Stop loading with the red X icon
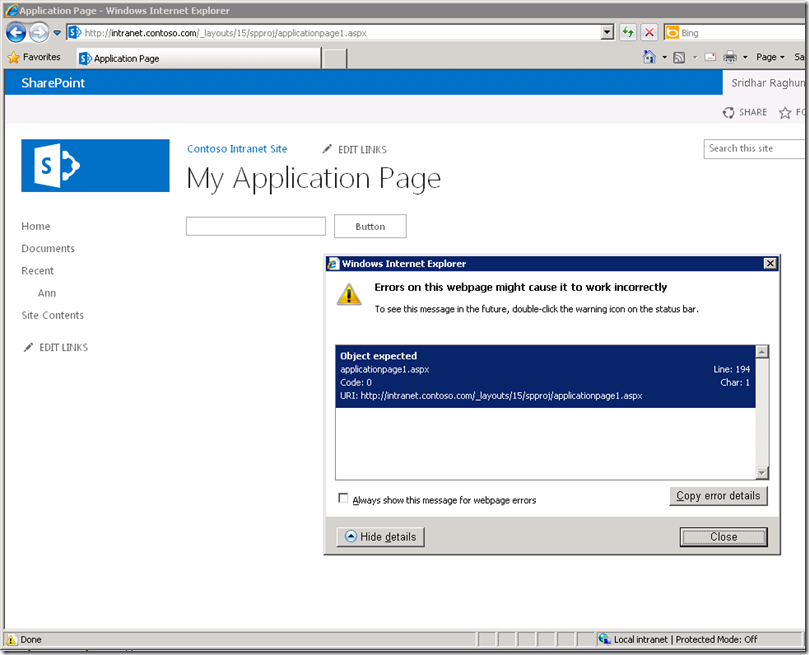809x655 pixels. (650, 32)
